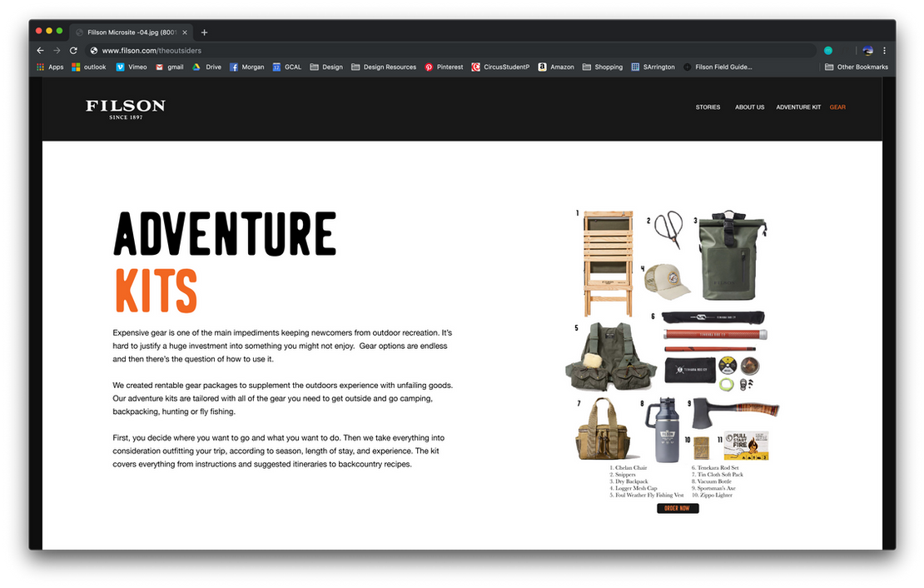Image resolution: width=924 pixels, height=588 pixels.
Task: Click the Chelan Chair product image
Action: [x=609, y=263]
